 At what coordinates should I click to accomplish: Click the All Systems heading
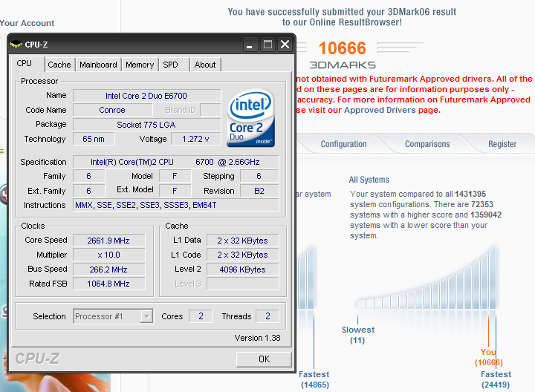click(369, 180)
